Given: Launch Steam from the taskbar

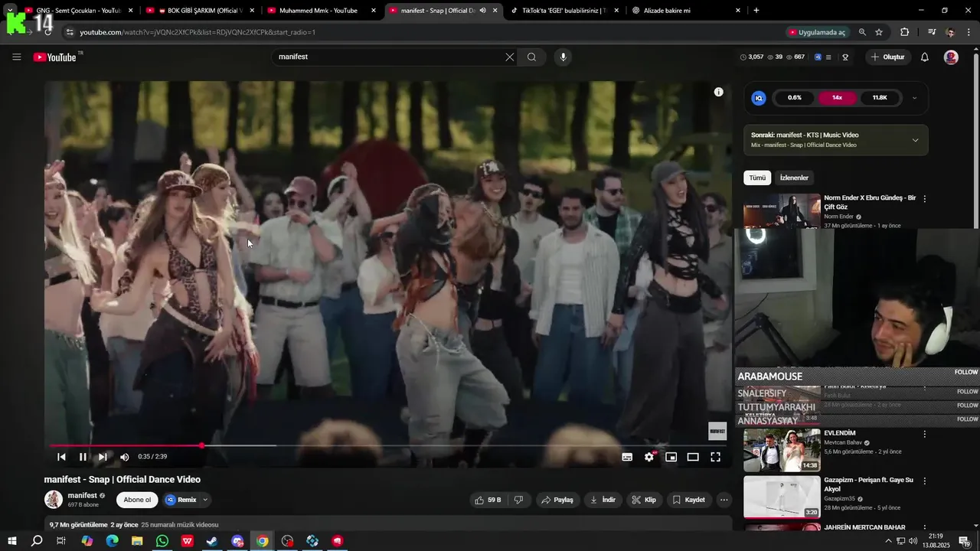Looking at the screenshot, I should tap(212, 541).
